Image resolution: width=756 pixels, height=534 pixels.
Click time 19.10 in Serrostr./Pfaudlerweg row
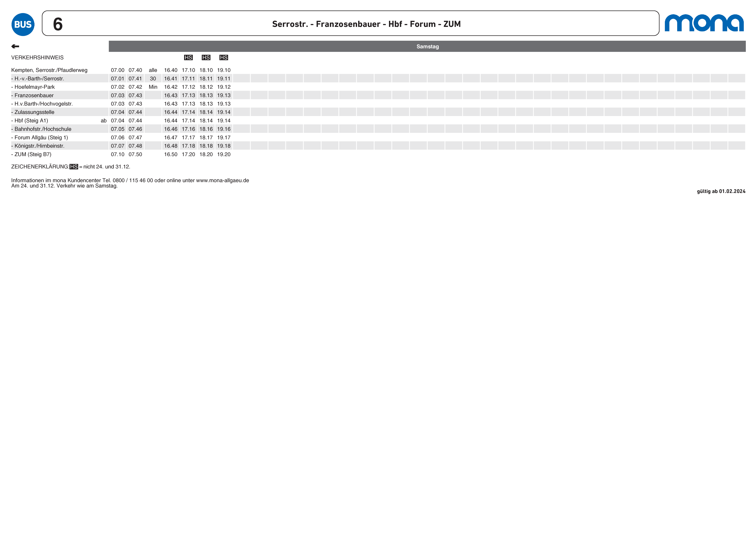coord(224,70)
